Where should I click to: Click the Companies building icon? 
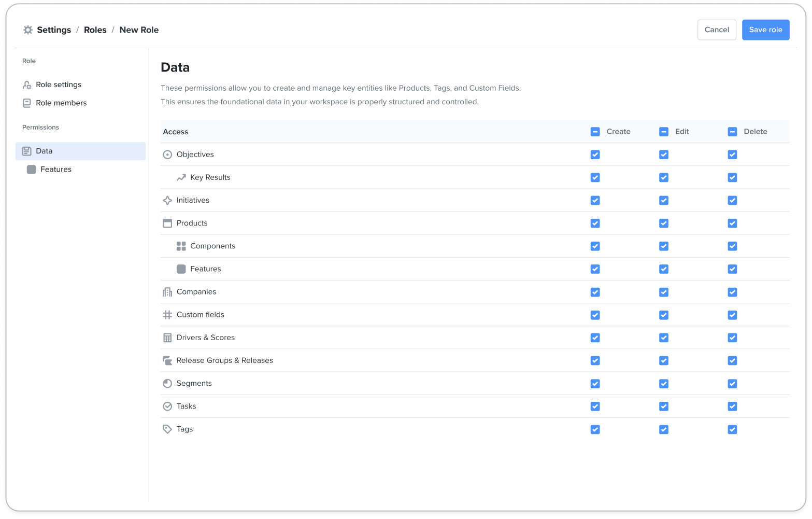pyautogui.click(x=167, y=292)
